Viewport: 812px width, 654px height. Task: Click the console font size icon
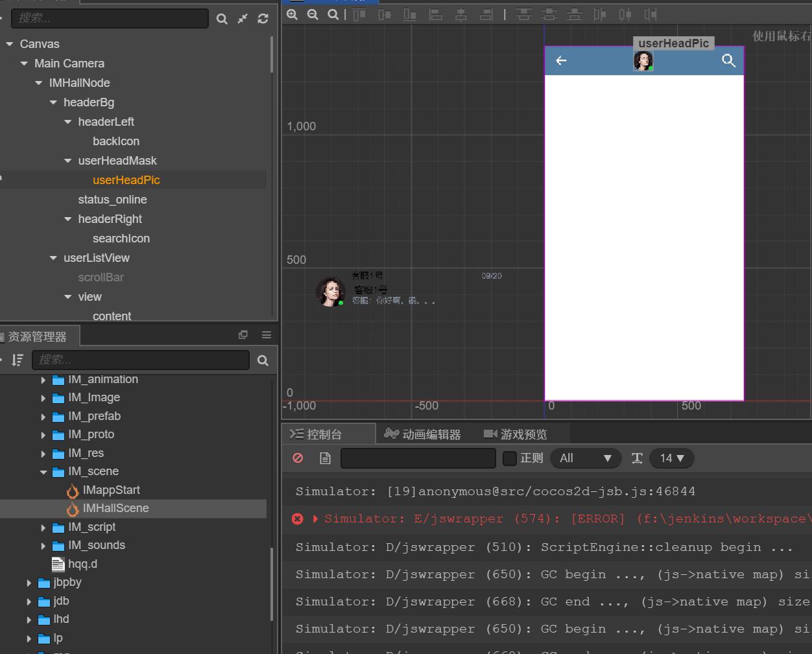point(637,458)
